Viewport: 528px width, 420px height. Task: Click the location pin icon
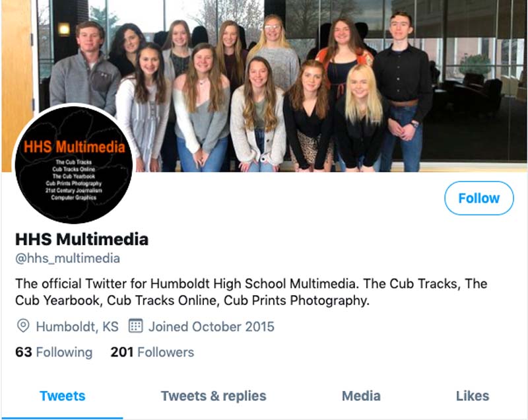[x=23, y=326]
